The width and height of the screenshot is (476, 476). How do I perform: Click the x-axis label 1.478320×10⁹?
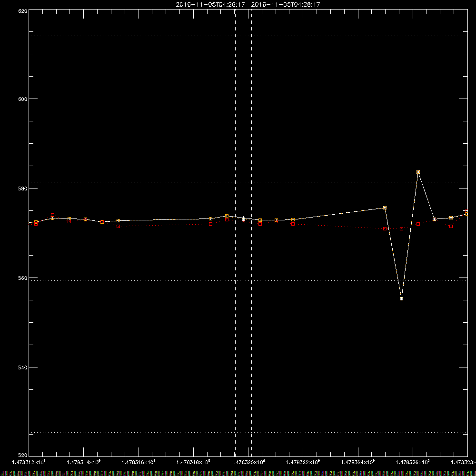(x=248, y=462)
